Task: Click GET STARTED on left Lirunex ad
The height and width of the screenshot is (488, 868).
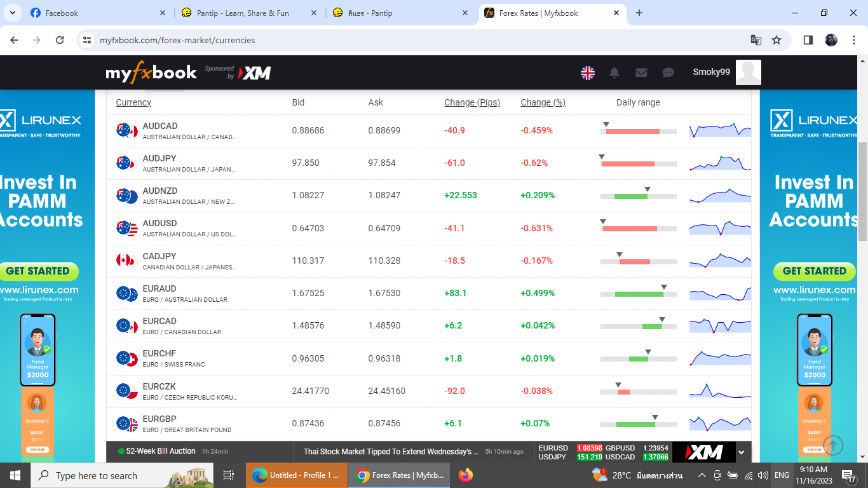Action: coord(38,271)
